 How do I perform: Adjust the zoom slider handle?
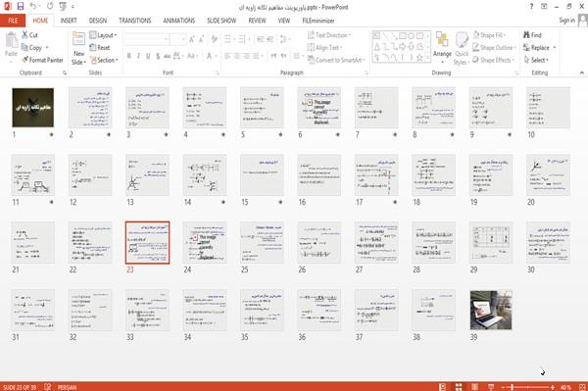513,387
